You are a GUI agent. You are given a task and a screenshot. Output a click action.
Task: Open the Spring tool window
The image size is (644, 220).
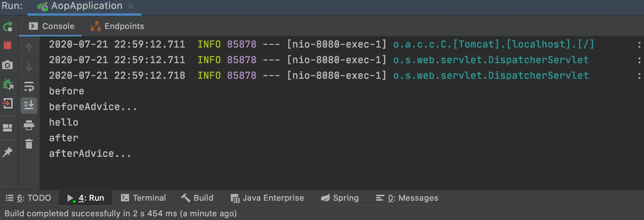(340, 198)
